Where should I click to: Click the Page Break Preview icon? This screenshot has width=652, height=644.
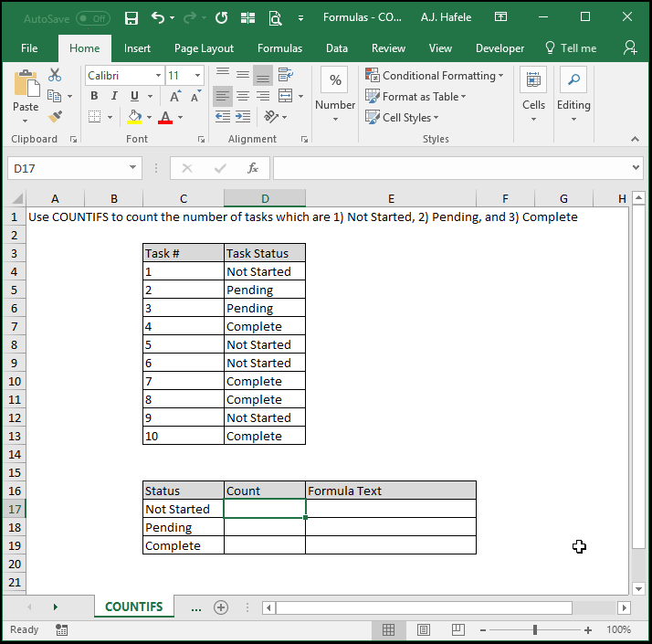pyautogui.click(x=458, y=630)
